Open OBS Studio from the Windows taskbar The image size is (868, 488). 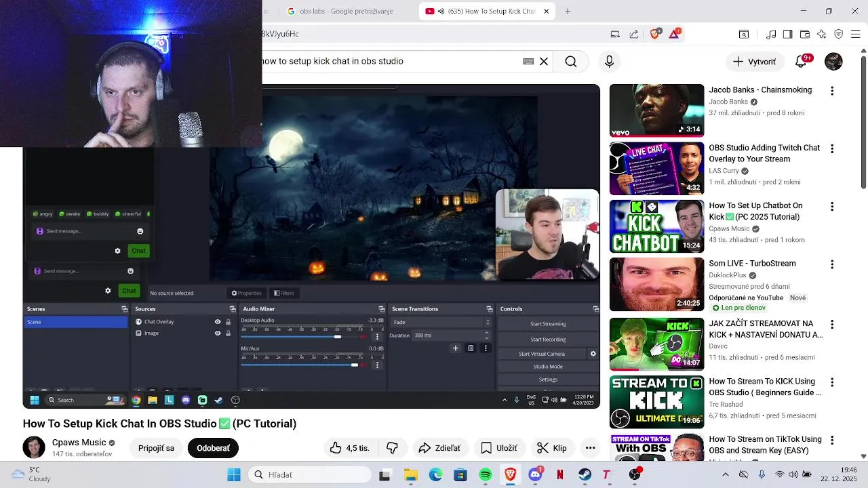click(x=635, y=475)
